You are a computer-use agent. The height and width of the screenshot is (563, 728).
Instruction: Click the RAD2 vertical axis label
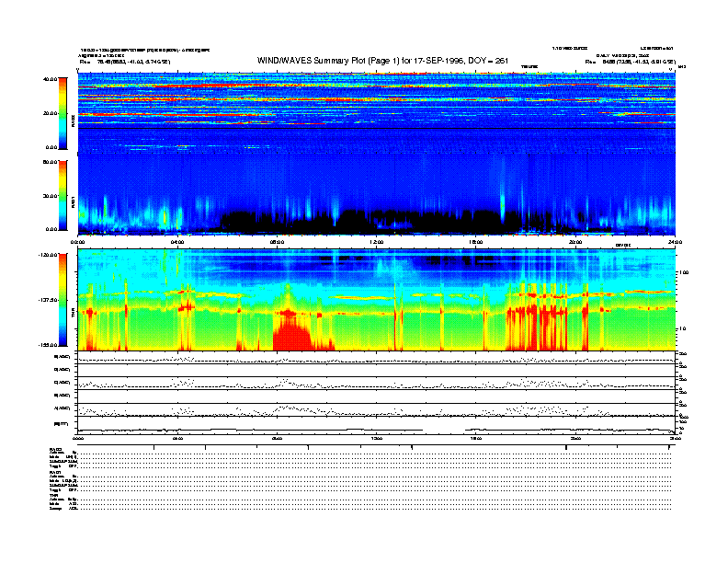[x=73, y=121]
